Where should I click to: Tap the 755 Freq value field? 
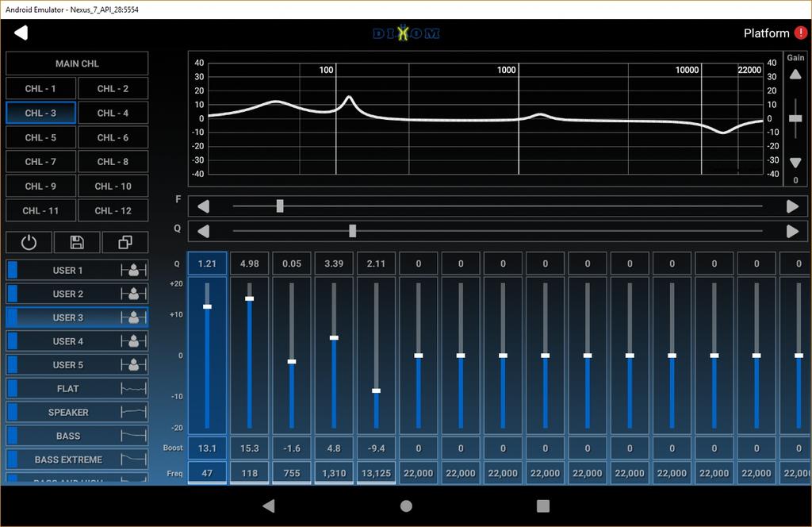tap(292, 473)
